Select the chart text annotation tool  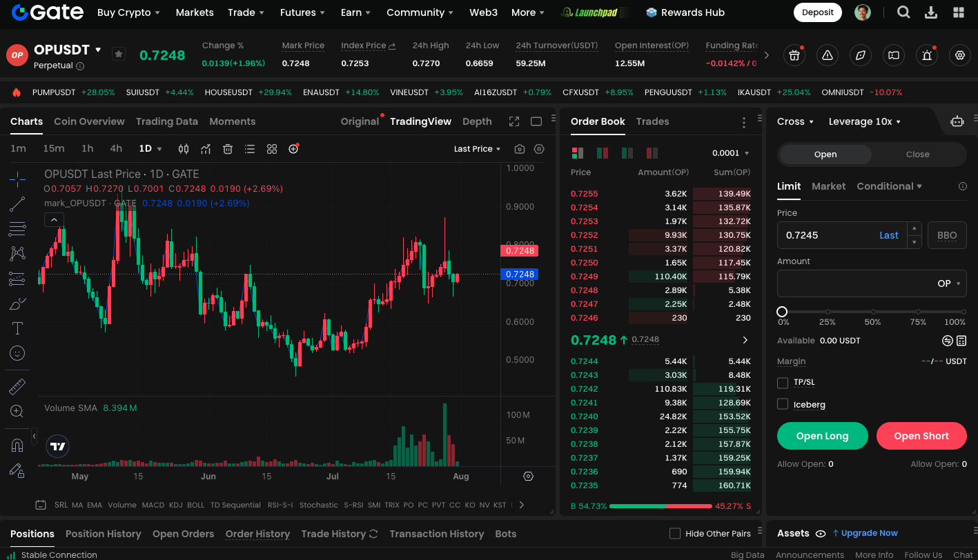tap(17, 328)
